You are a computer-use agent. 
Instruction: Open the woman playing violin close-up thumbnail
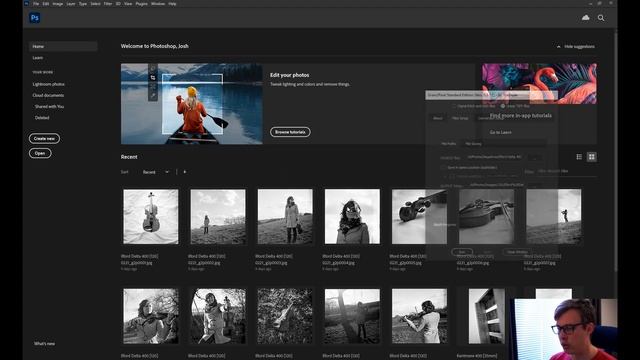[151, 316]
